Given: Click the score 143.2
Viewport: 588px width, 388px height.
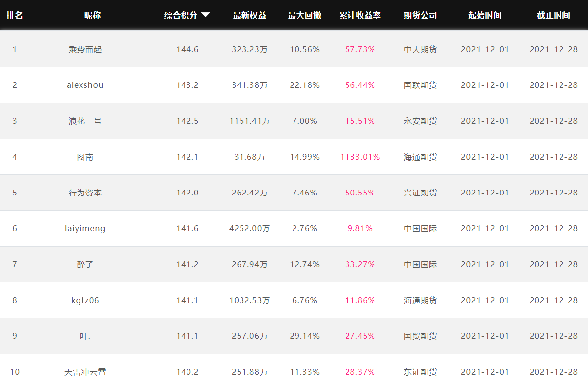Looking at the screenshot, I should tap(187, 85).
